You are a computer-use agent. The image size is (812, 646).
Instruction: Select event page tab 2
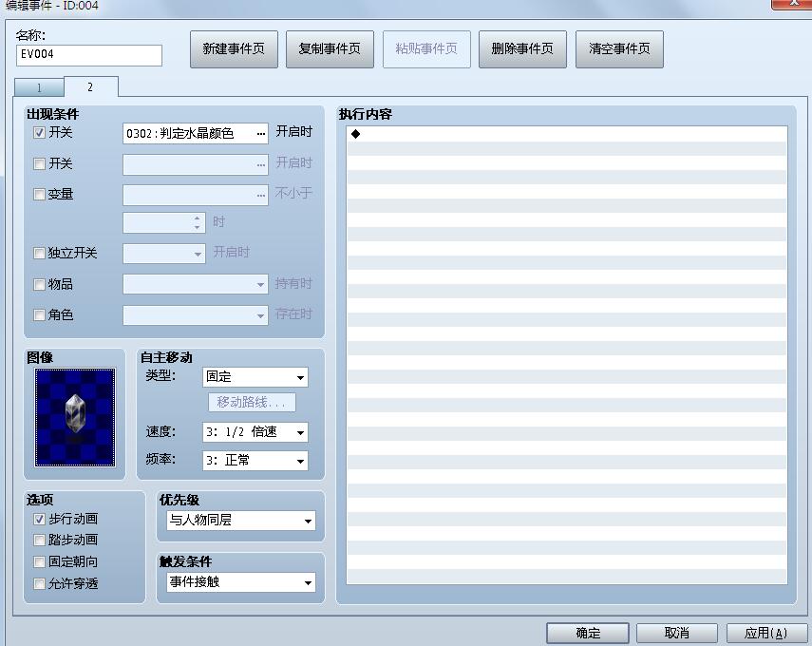click(x=90, y=87)
